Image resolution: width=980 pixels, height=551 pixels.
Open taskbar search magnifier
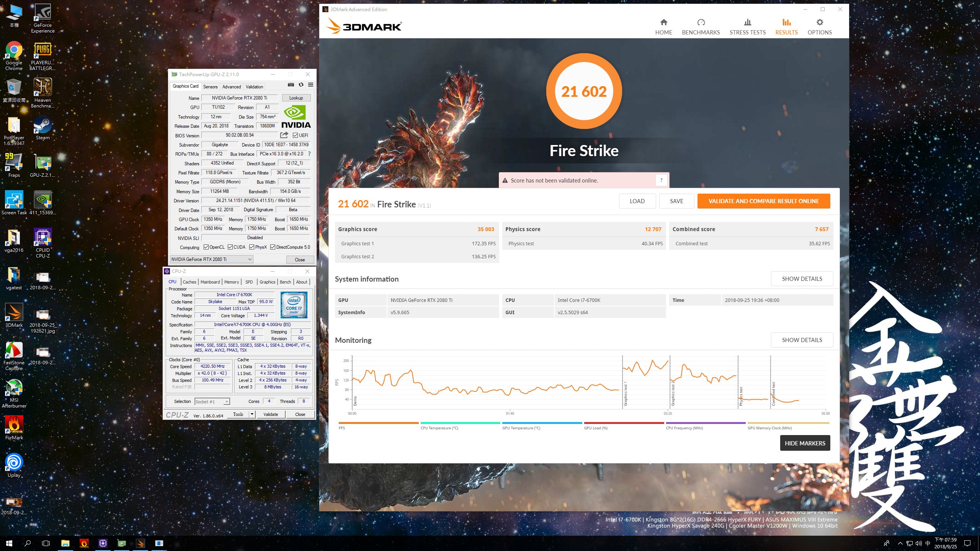pos(28,543)
